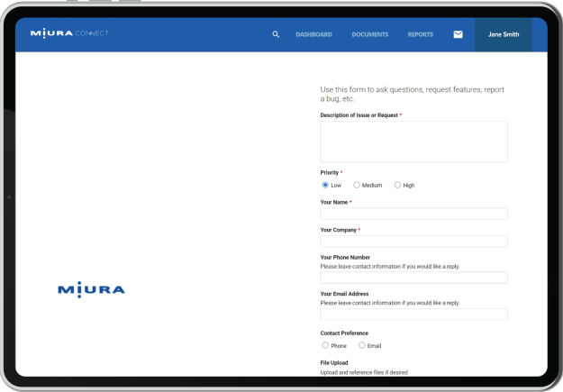Click the 'Use this form to ask questions' text
563x392 pixels.
(413, 94)
